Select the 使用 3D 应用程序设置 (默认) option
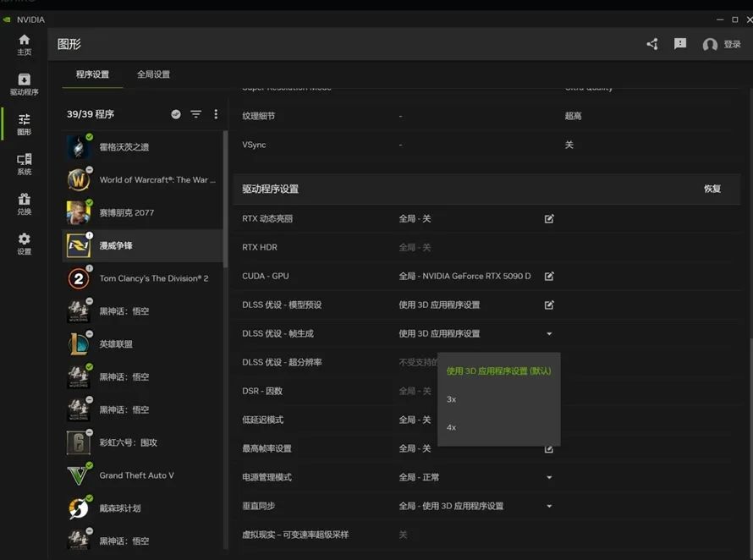The image size is (753, 560). point(498,371)
